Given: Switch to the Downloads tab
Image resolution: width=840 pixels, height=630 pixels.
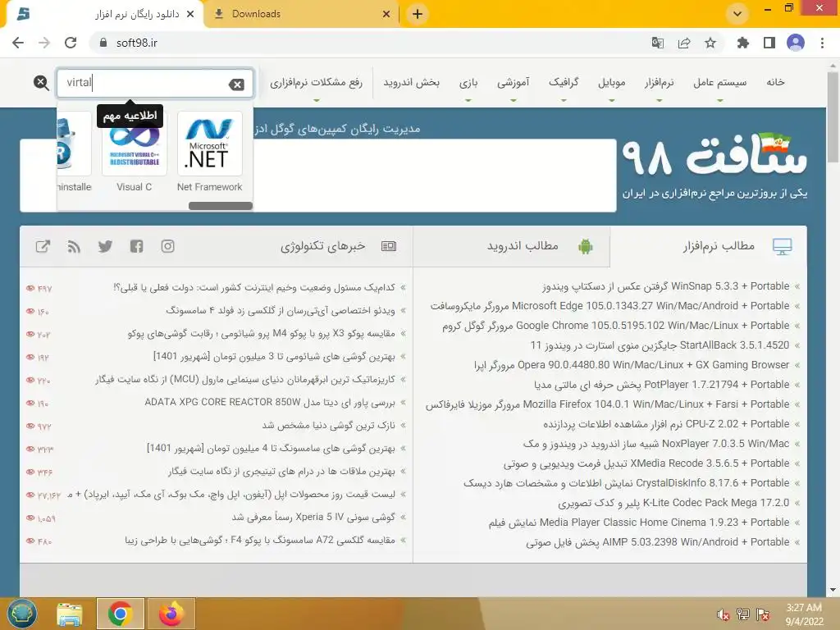Looking at the screenshot, I should (302, 14).
